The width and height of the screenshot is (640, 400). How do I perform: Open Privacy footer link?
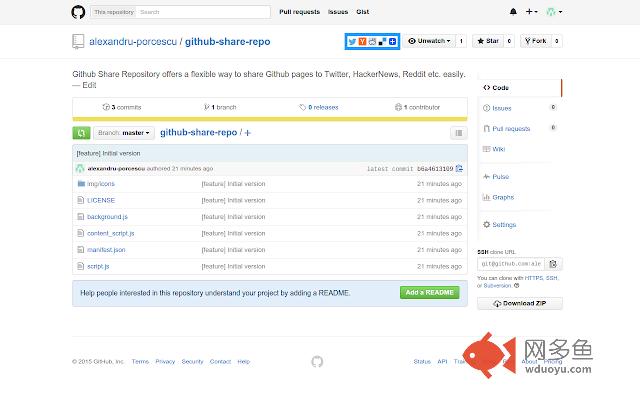point(165,362)
